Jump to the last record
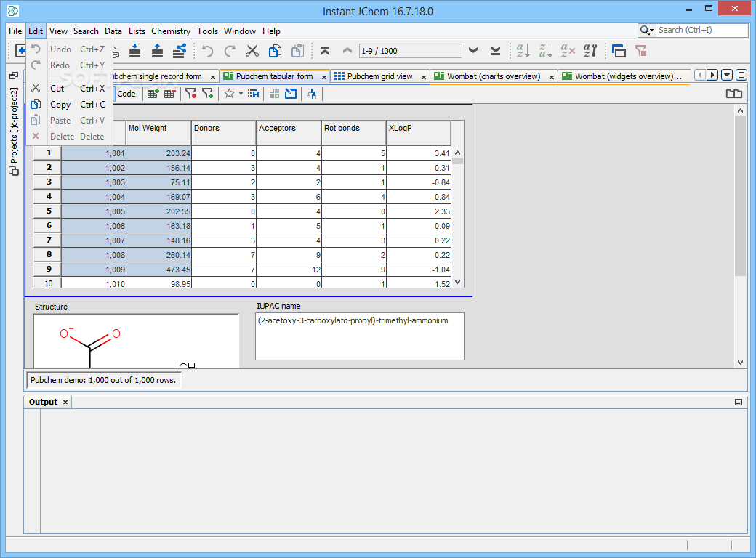The image size is (756, 558). pos(496,51)
